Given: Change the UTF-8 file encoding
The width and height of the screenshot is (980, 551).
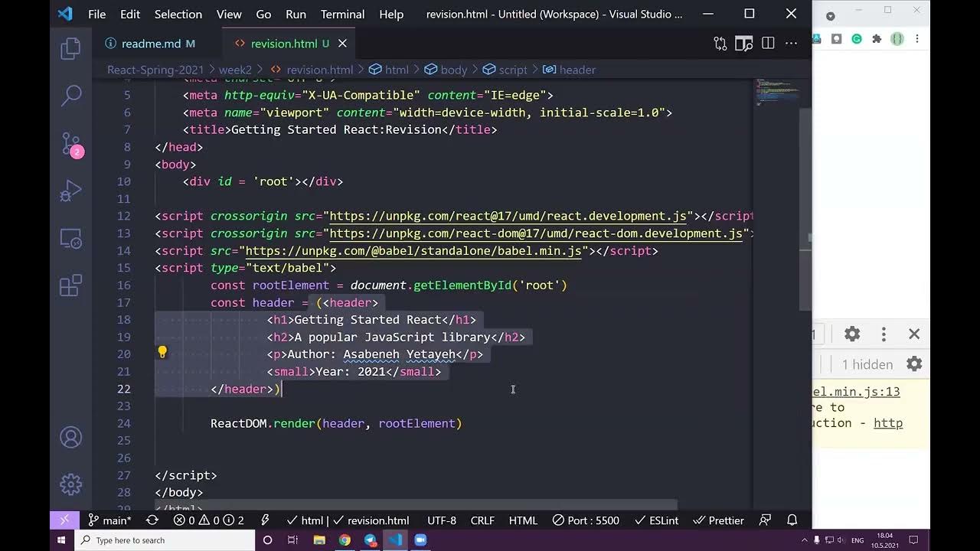Looking at the screenshot, I should [x=442, y=520].
